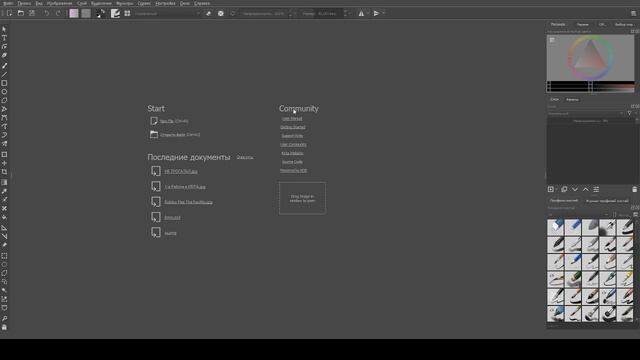The image size is (640, 360).
Task: Select the Elliptical Selection tool
Action: [x=4, y=264]
